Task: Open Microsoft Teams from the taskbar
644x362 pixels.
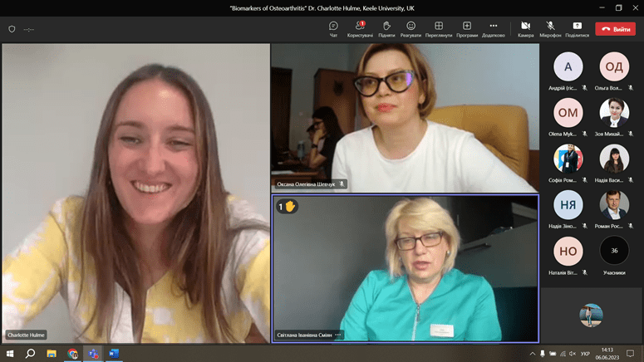Action: coord(93,354)
